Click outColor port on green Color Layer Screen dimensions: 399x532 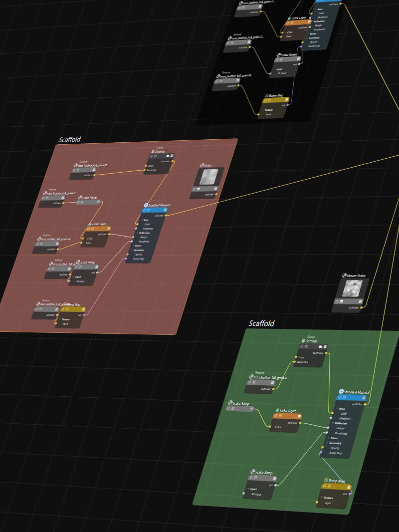(x=300, y=423)
